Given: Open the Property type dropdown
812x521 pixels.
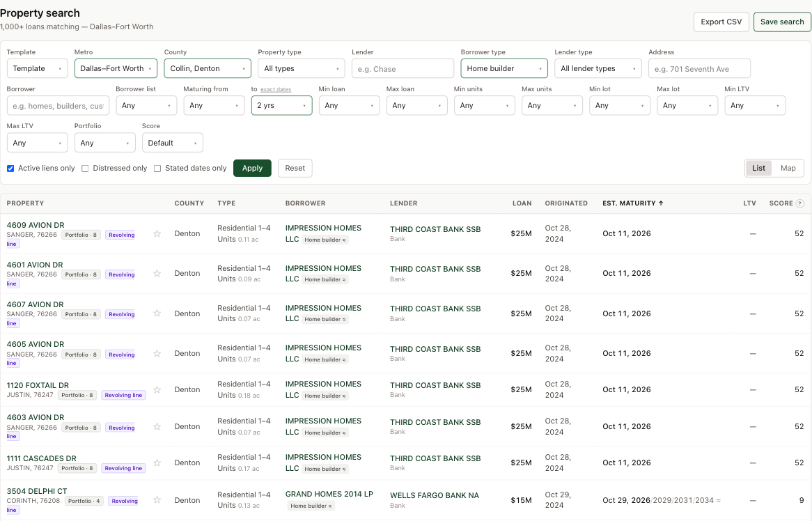Looking at the screenshot, I should pyautogui.click(x=302, y=68).
